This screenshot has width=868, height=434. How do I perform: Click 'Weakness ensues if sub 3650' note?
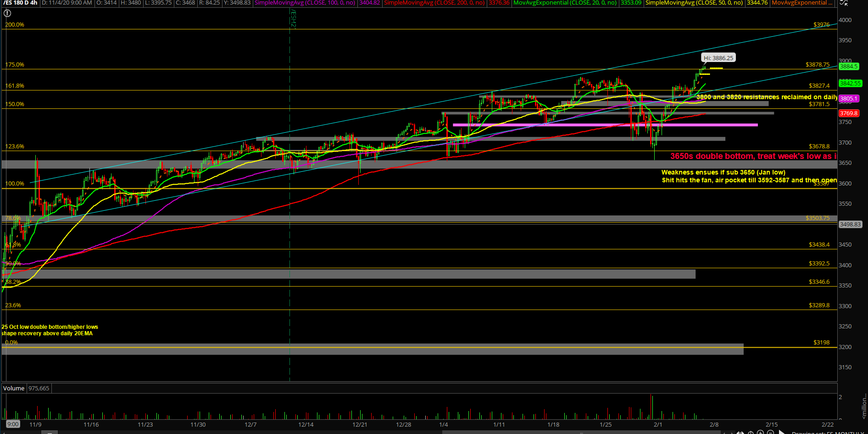pyautogui.click(x=723, y=173)
